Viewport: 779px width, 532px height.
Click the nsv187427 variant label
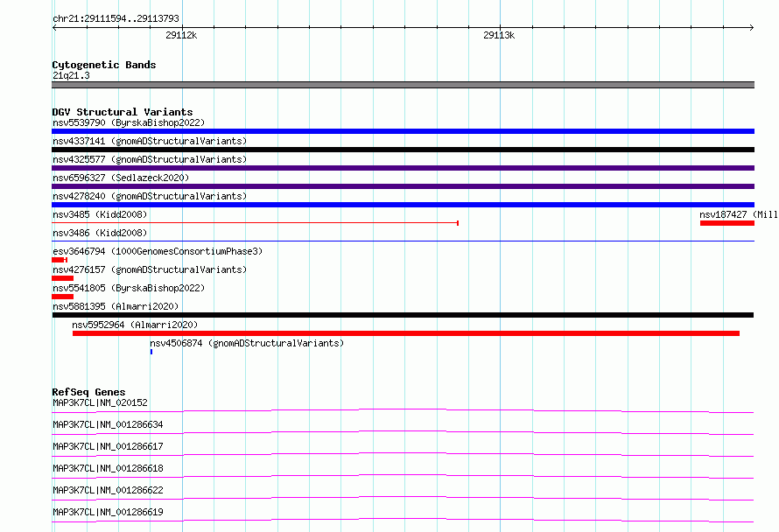pyautogui.click(x=739, y=214)
